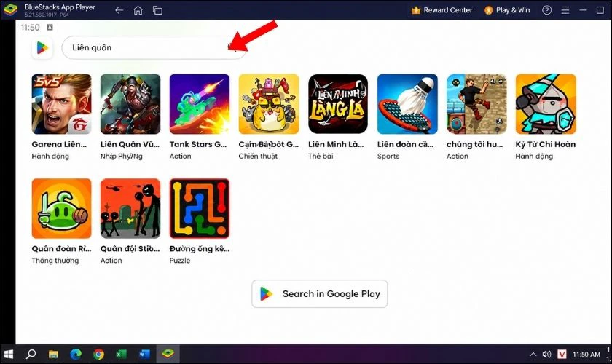The height and width of the screenshot is (364, 612).
Task: Open the BlueStacks hamburger menu
Action: (565, 10)
